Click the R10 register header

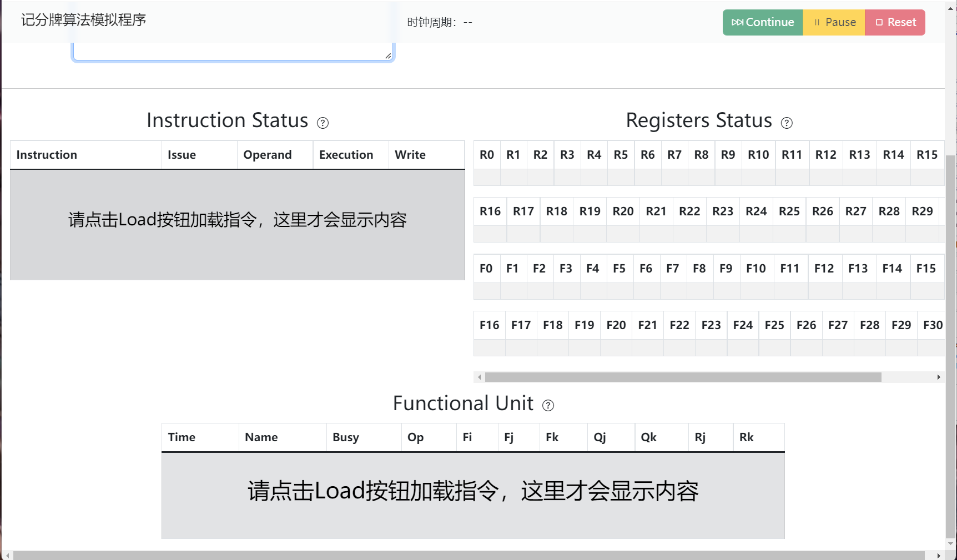pos(758,155)
